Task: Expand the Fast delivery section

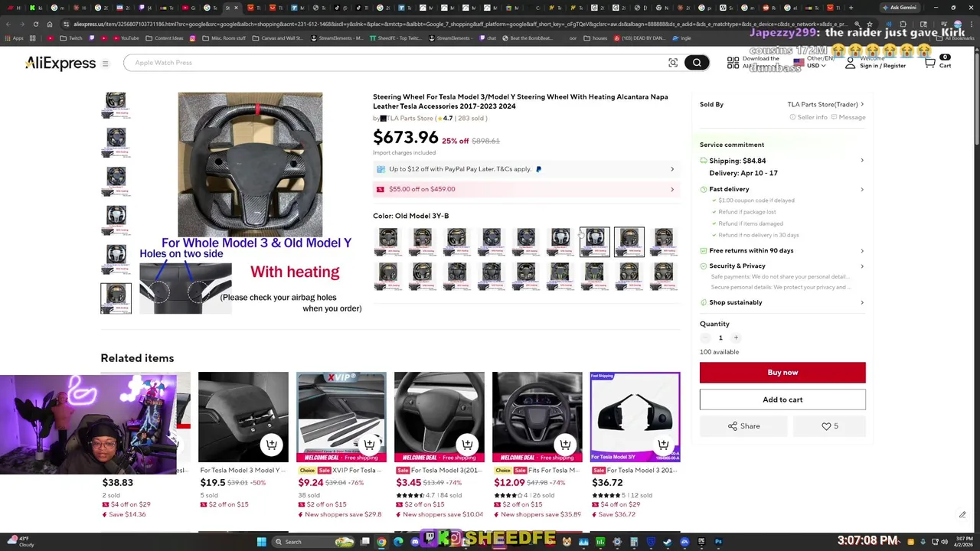Action: [782, 189]
